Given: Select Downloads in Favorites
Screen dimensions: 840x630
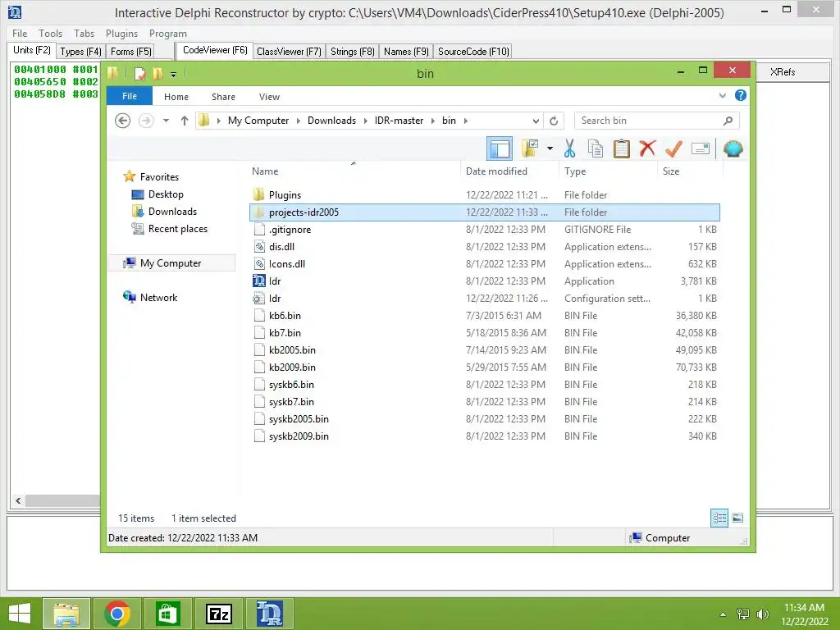Looking at the screenshot, I should coord(172,212).
